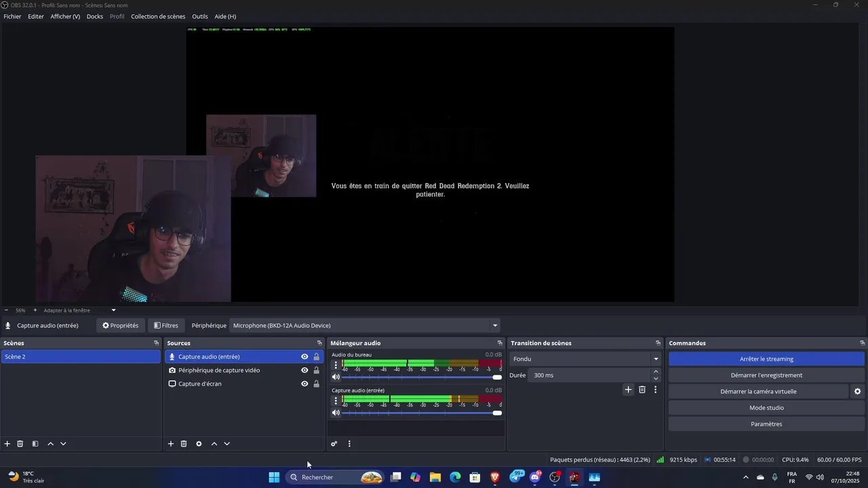Zoom in preview with plus icon
The width and height of the screenshot is (868, 488).
(35, 310)
